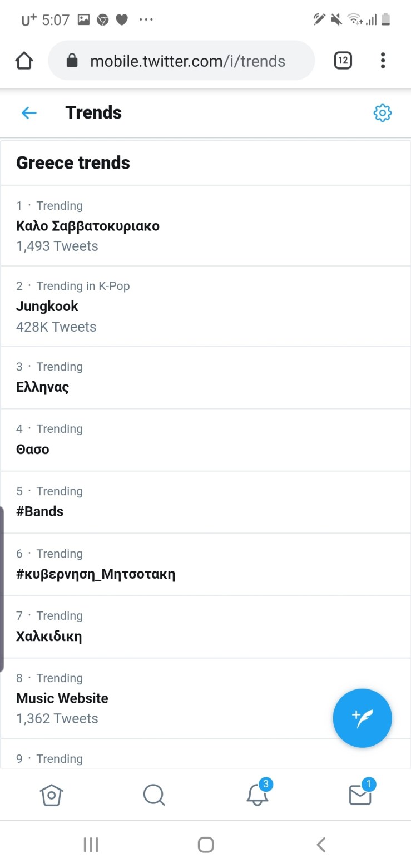This screenshot has height=868, width=411.
Task: Tap the browser home icon
Action: pyautogui.click(x=24, y=61)
